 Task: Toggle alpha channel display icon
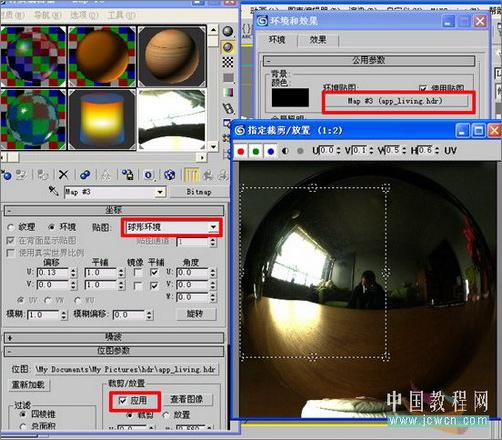[x=285, y=151]
